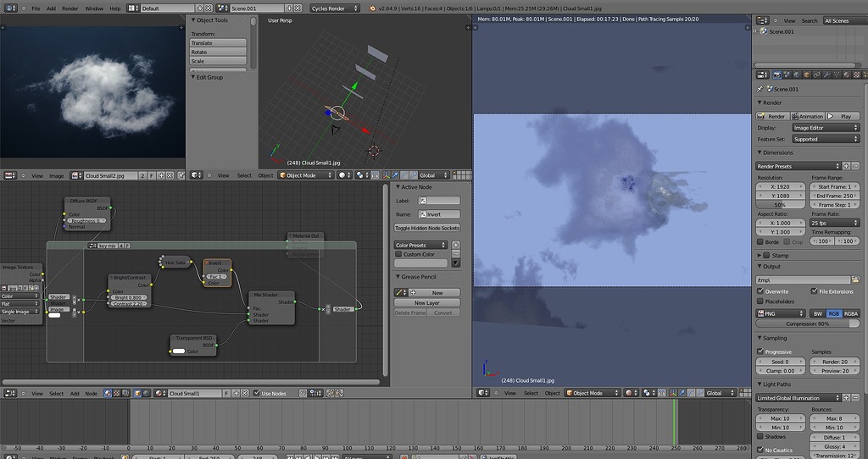Open the File menu
The height and width of the screenshot is (459, 868).
point(36,8)
